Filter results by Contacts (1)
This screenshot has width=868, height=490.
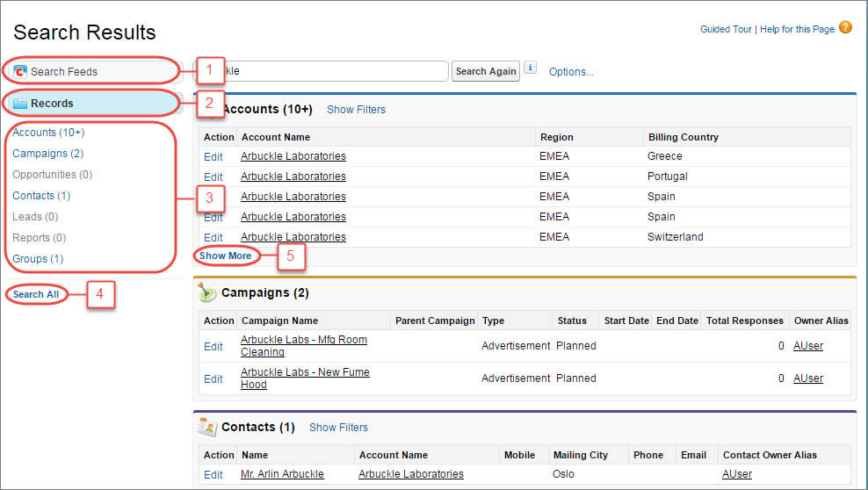coord(41,195)
